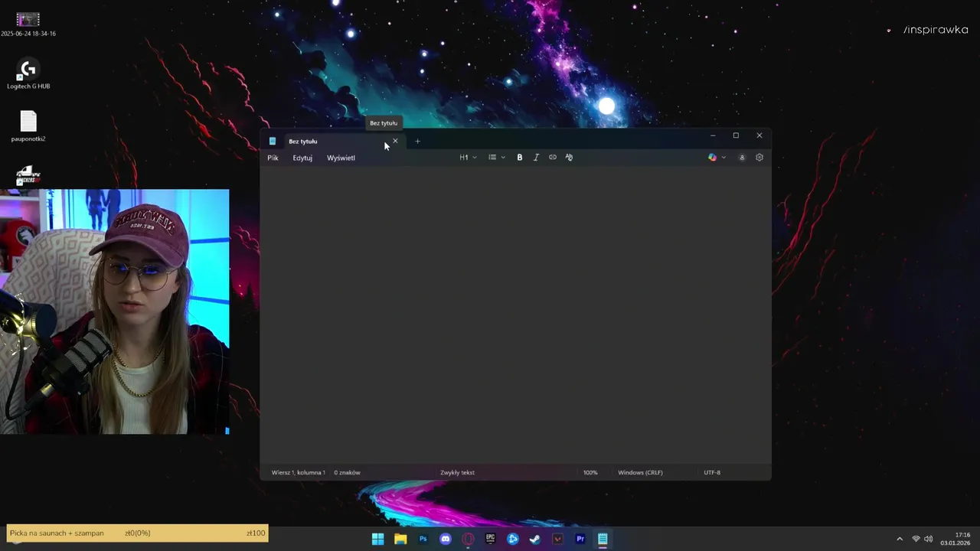Image resolution: width=980 pixels, height=551 pixels.
Task: Close the Bez tytułu tab
Action: point(395,142)
